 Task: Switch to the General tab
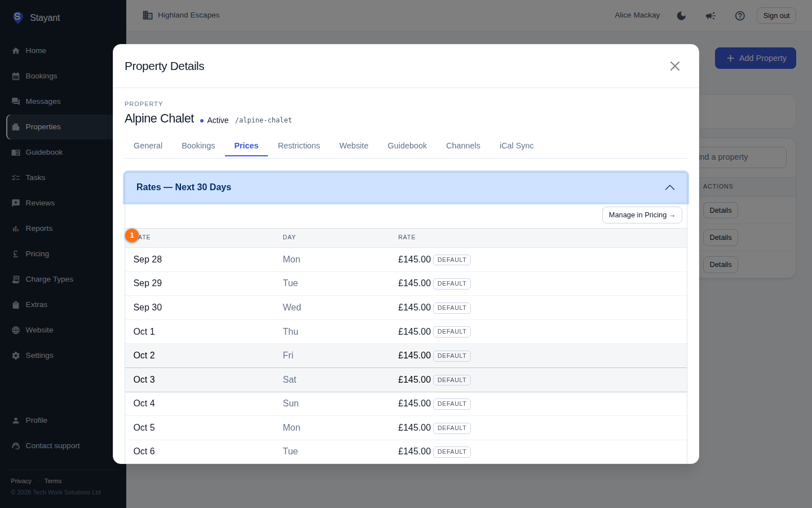tap(148, 146)
